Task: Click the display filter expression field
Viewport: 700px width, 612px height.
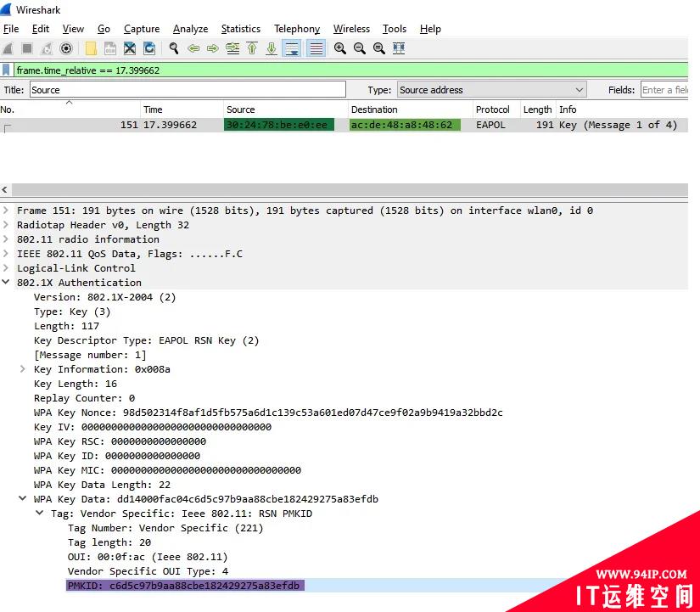Action: (351, 70)
